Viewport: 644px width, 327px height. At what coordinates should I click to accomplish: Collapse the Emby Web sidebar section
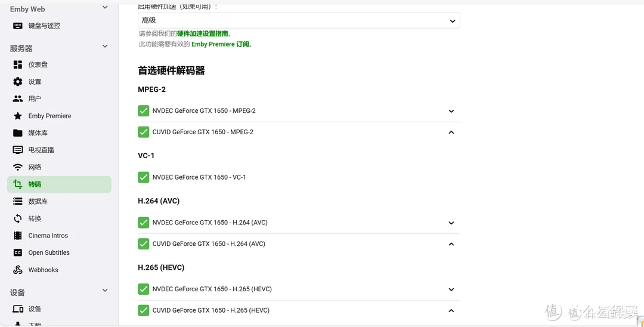tap(105, 7)
